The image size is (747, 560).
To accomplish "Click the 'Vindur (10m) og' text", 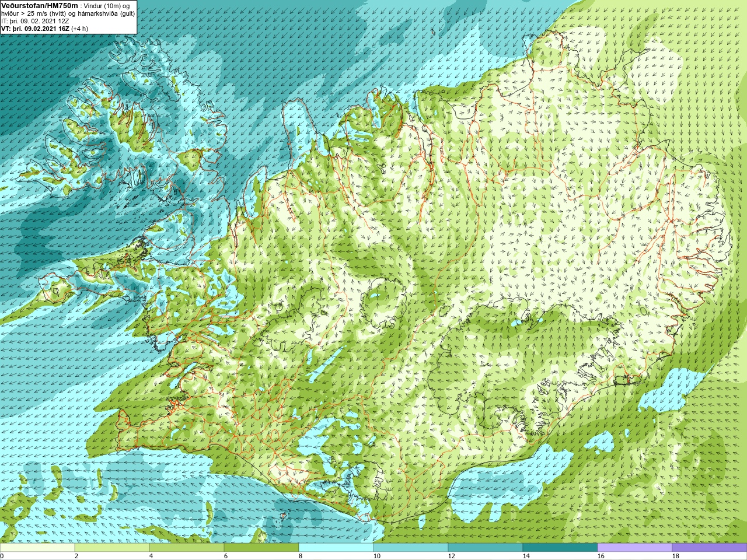I will click(107, 6).
